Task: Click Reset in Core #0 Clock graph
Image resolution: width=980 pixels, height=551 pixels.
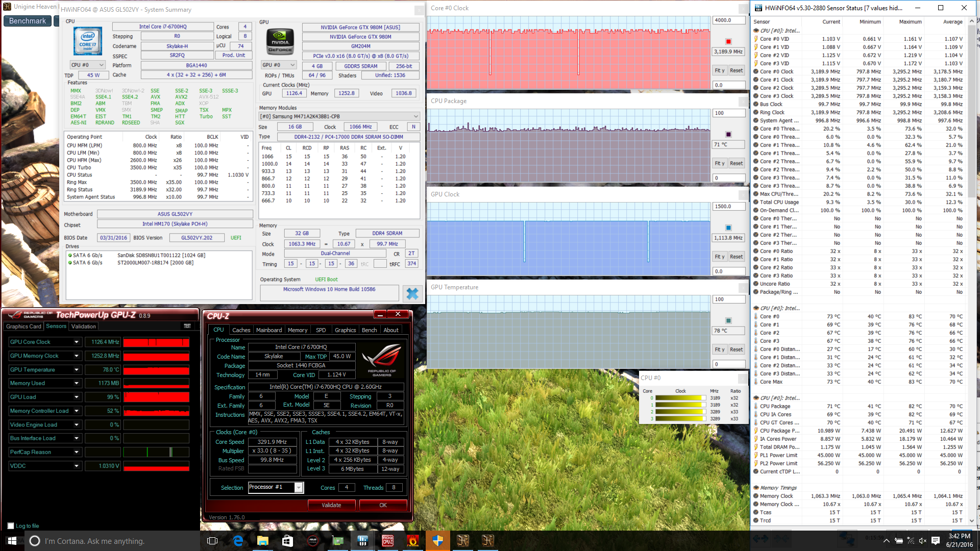Action: click(736, 70)
